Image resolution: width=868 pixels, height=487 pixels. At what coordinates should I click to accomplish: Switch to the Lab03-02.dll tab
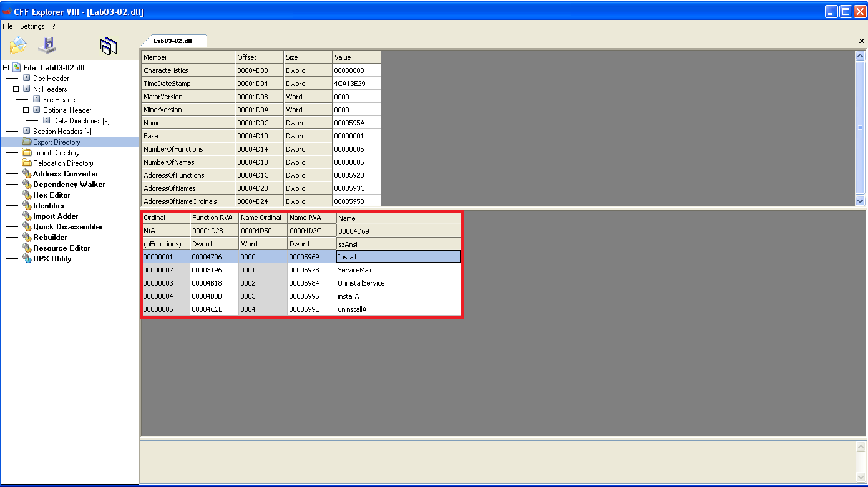click(173, 41)
